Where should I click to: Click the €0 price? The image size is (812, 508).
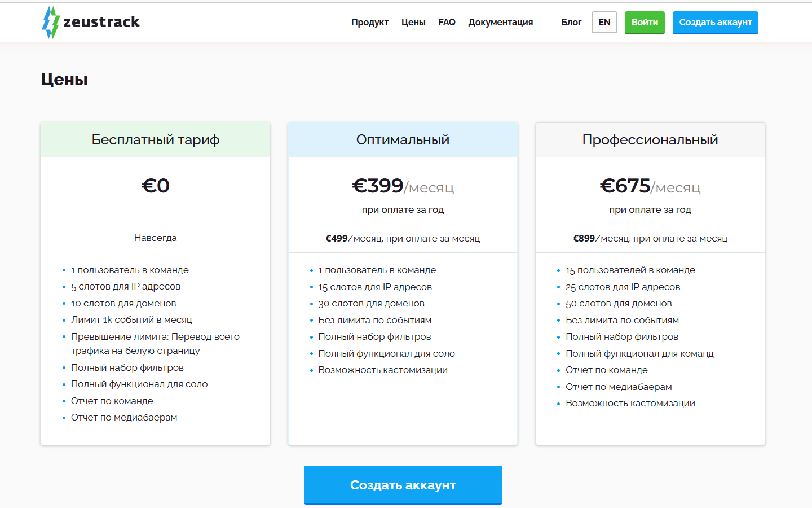pos(156,186)
